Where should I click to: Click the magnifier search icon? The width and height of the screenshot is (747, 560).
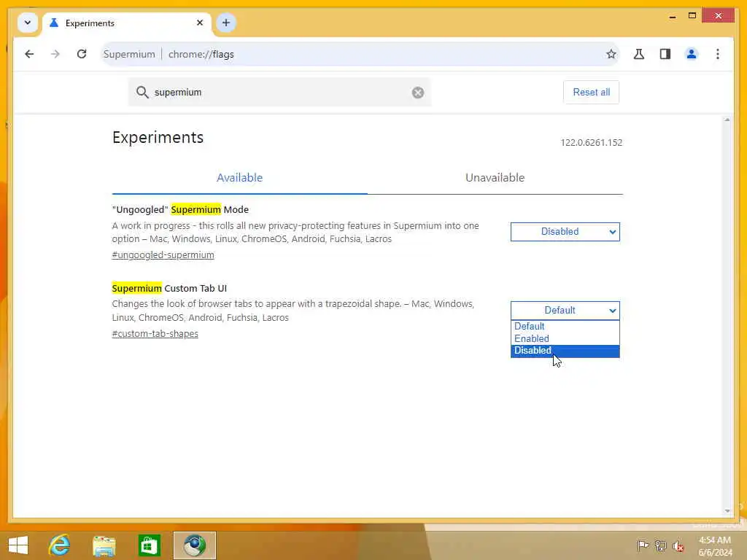point(142,92)
